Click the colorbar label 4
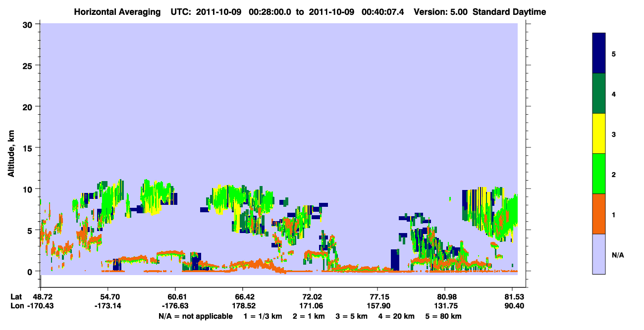 pyautogui.click(x=614, y=94)
